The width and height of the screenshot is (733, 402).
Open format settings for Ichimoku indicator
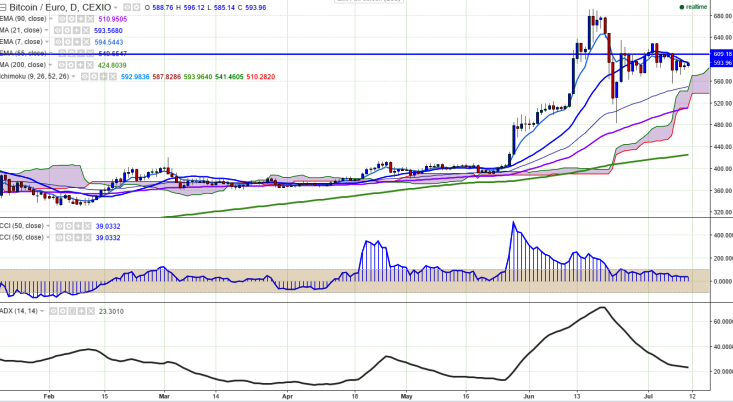point(93,76)
